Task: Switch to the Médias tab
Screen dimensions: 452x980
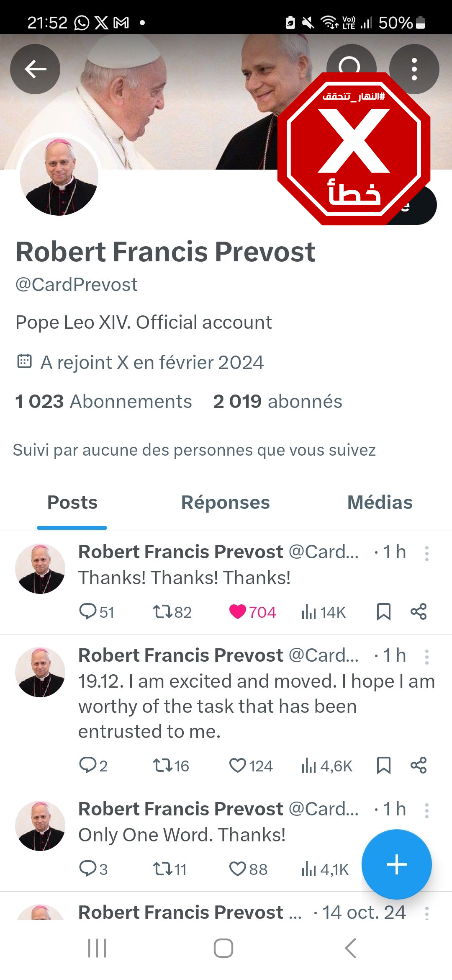Action: 380,503
